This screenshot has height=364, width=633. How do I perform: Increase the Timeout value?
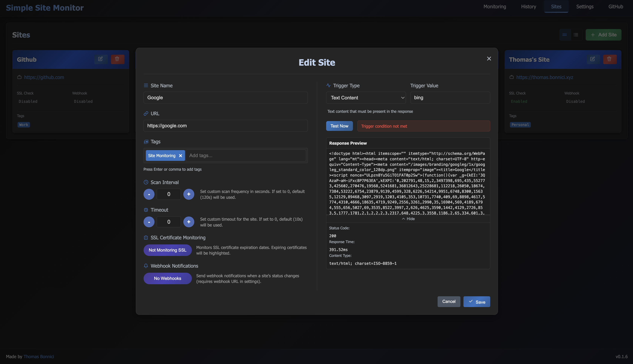pyautogui.click(x=189, y=222)
